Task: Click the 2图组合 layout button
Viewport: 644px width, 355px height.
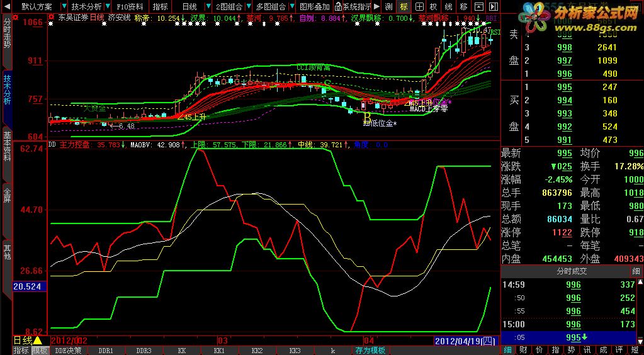Action: pos(229,6)
